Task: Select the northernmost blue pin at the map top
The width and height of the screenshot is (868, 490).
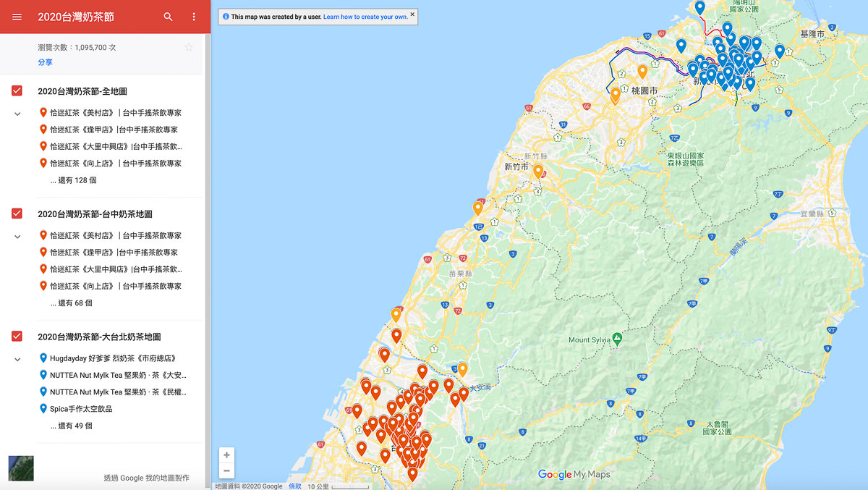Action: coord(699,8)
